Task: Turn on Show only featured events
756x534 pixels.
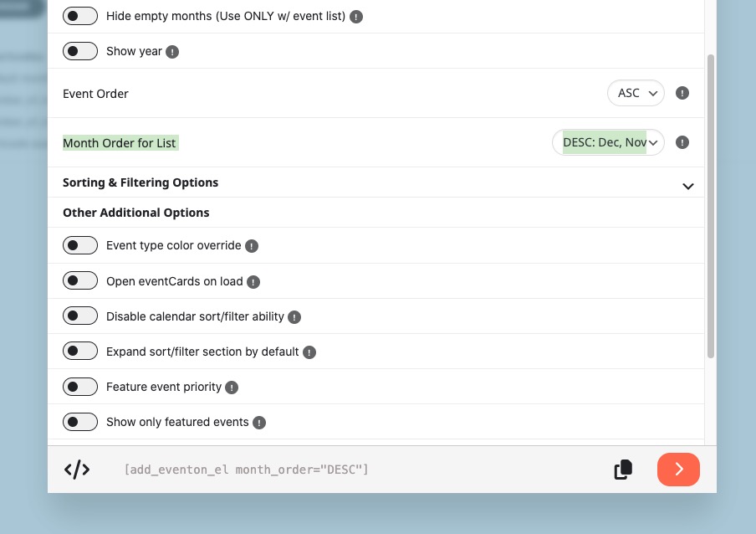Action: (x=80, y=423)
